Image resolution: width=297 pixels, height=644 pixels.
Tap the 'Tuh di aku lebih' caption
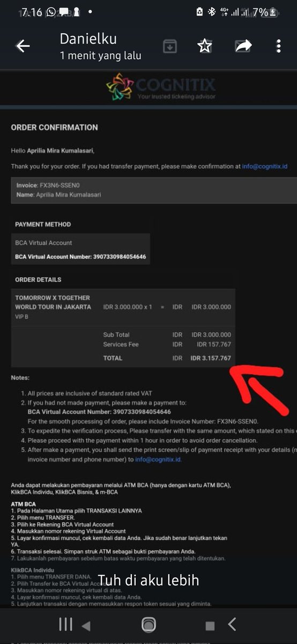(148, 580)
